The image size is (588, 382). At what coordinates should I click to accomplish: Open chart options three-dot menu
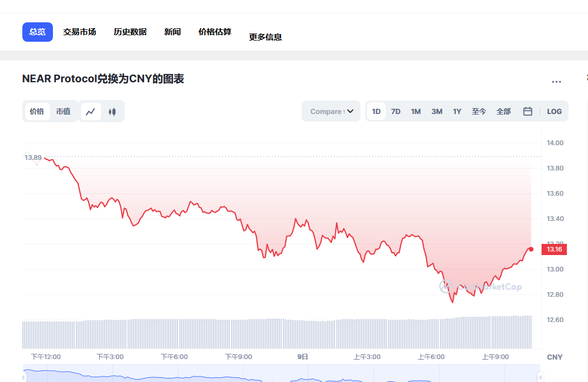pos(556,82)
